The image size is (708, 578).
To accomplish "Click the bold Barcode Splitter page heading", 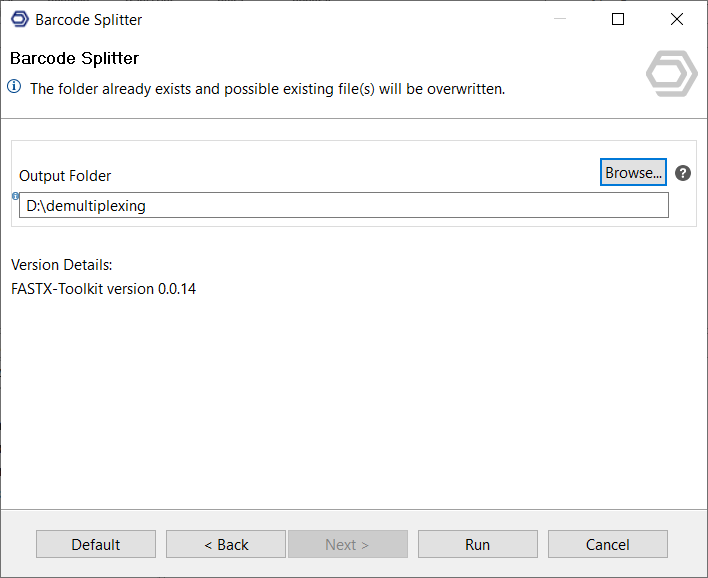I will (x=75, y=58).
